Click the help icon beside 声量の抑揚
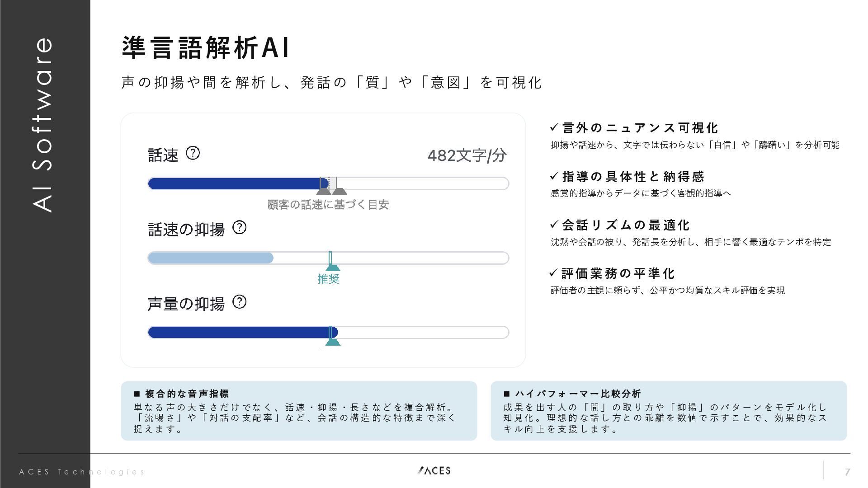Viewport: 868px width, 488px height. [239, 301]
